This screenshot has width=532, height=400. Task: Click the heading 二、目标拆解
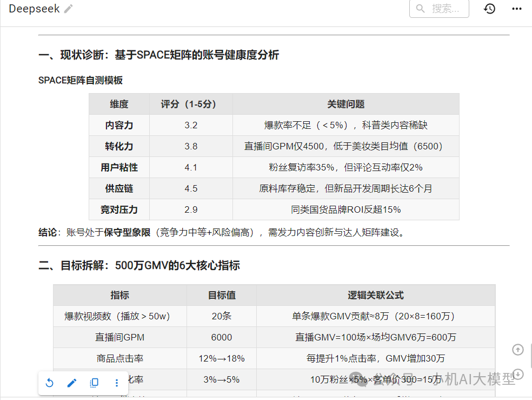(x=139, y=265)
